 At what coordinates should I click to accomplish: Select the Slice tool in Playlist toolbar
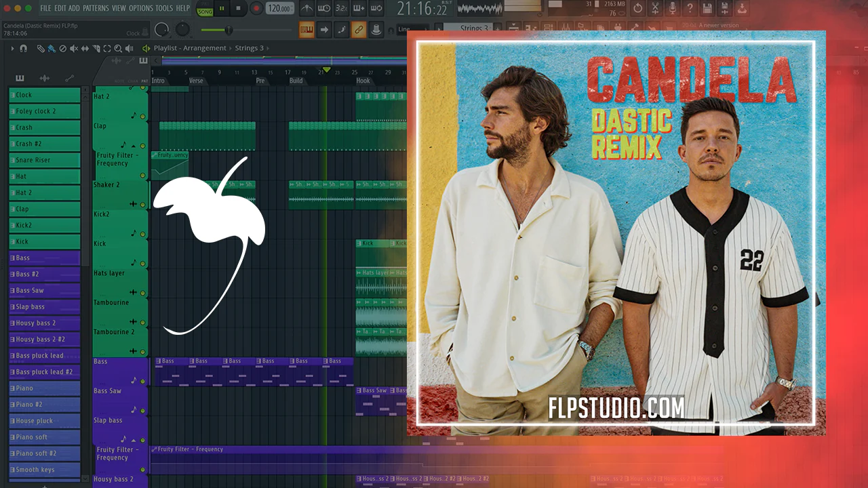(96, 48)
